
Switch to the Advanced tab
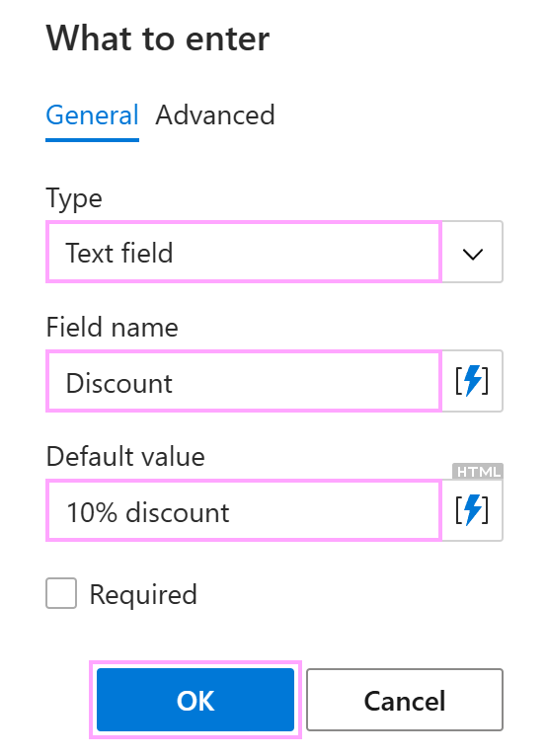click(215, 115)
